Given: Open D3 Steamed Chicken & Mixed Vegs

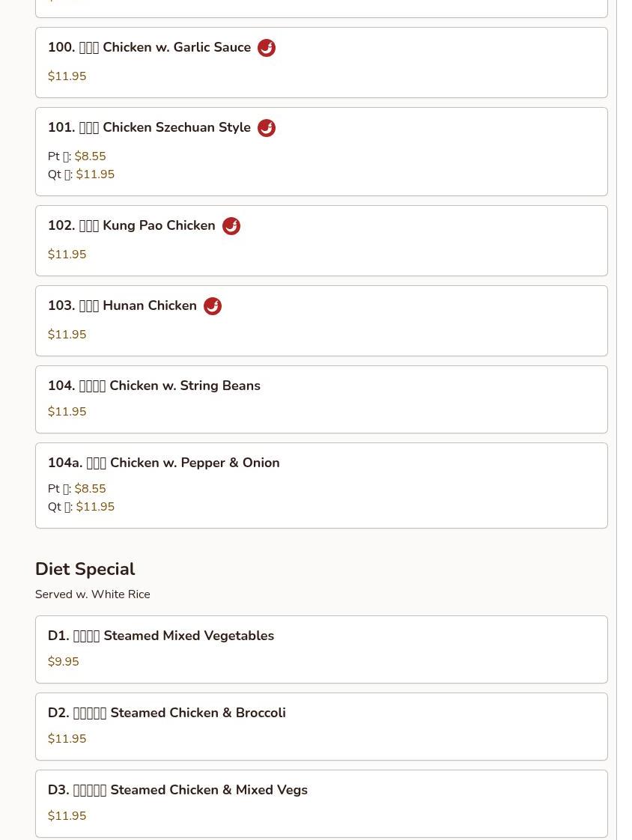Looking at the screenshot, I should coord(322,804).
